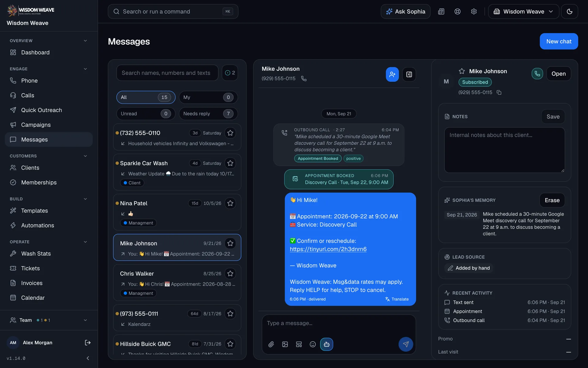Toggle dark mode moon icon

click(570, 11)
